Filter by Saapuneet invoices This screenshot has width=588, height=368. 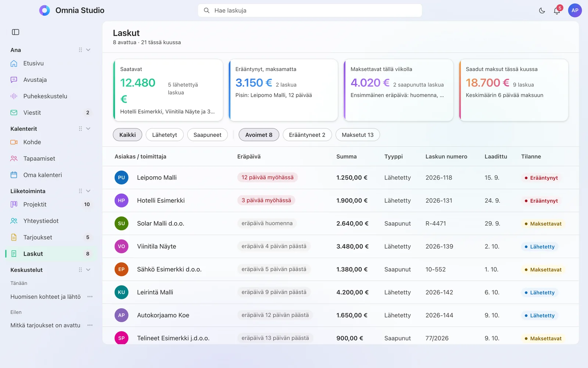pyautogui.click(x=207, y=135)
